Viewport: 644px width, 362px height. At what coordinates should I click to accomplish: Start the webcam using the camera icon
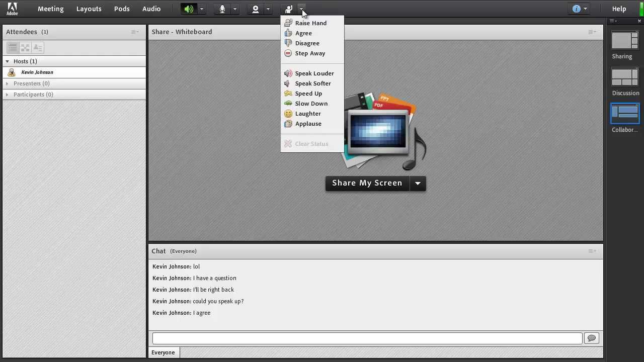coord(255,9)
